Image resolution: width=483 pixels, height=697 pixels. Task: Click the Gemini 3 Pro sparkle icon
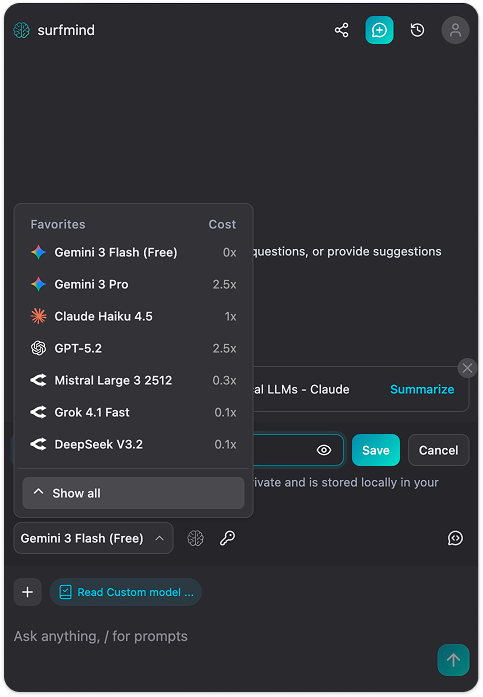39,284
